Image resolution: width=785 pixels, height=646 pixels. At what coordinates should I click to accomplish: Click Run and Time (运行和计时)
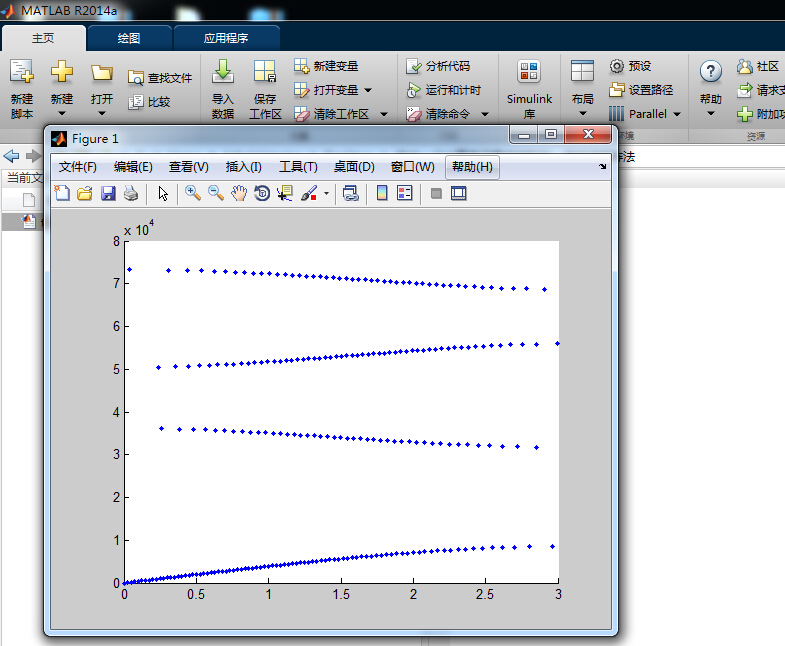tap(444, 90)
